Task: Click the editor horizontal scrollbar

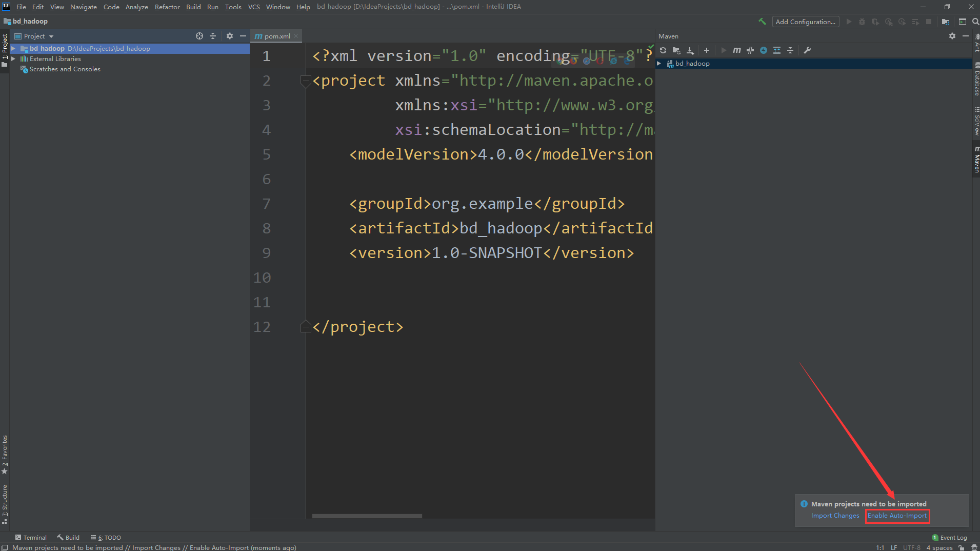Action: tap(367, 516)
